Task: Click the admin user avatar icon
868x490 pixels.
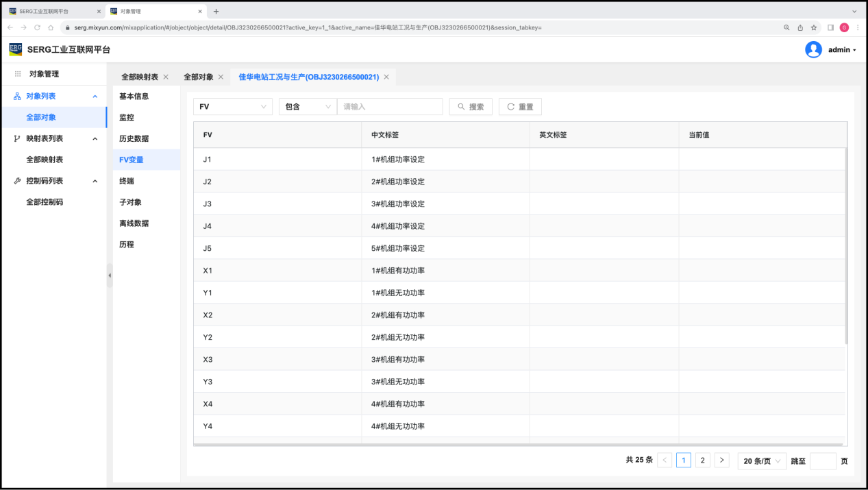Action: coord(813,49)
